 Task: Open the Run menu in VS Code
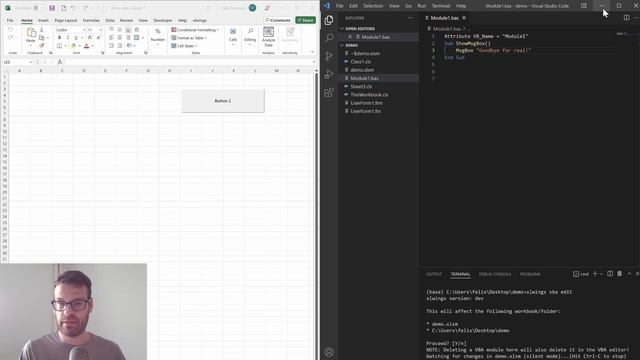(x=422, y=6)
